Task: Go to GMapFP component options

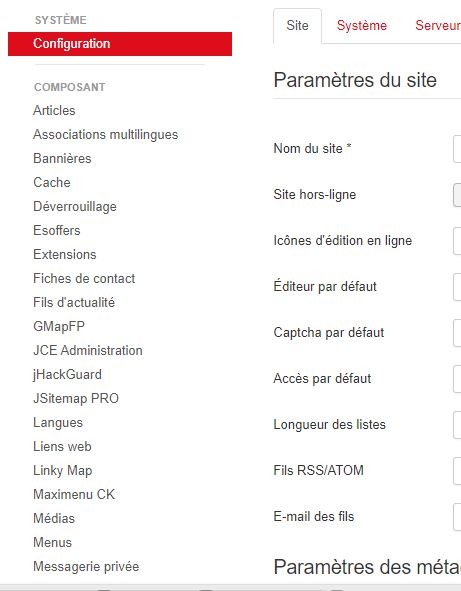Action: (x=59, y=326)
